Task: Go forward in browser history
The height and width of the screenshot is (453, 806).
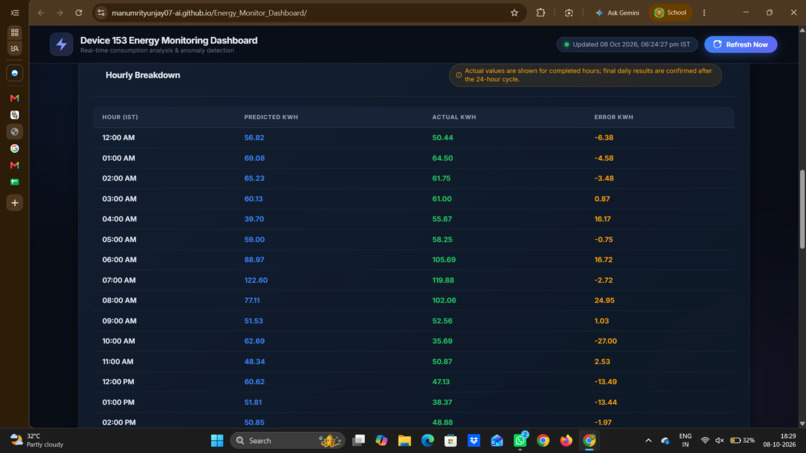Action: (60, 13)
